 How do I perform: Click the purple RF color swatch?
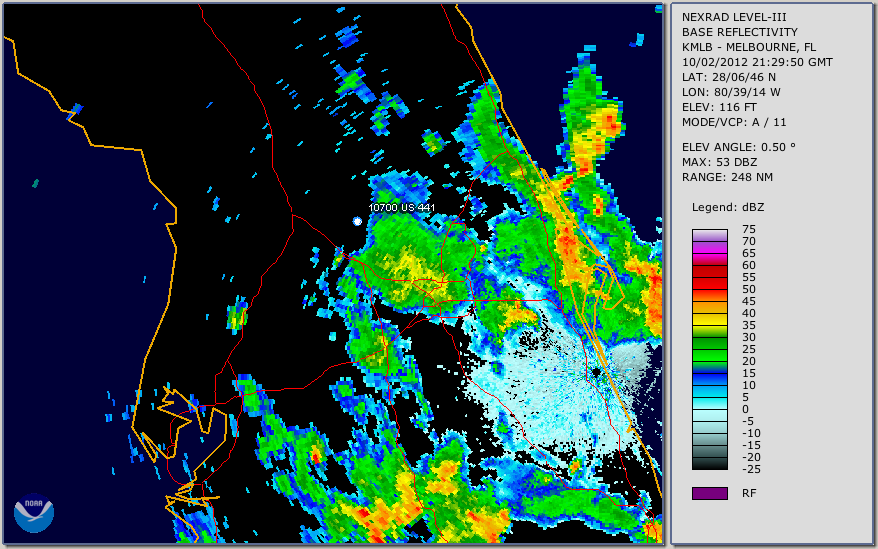click(709, 493)
